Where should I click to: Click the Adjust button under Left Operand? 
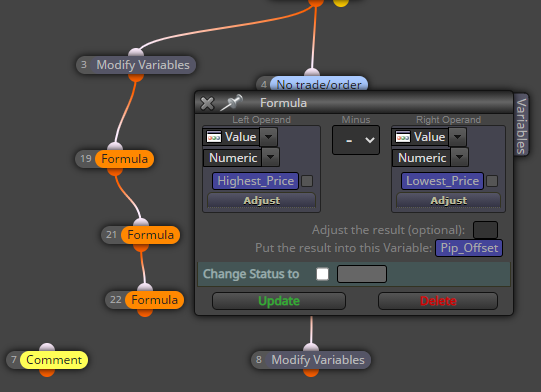click(261, 200)
